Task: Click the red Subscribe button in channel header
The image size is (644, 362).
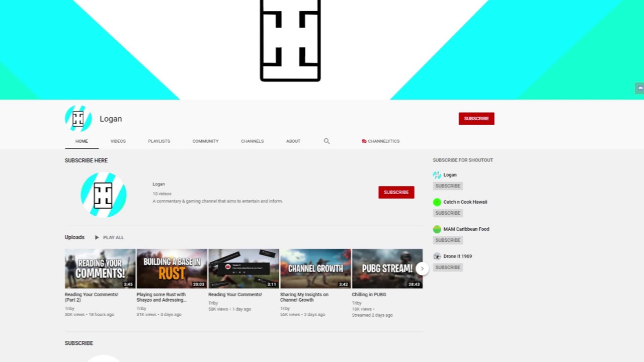Action: (476, 119)
